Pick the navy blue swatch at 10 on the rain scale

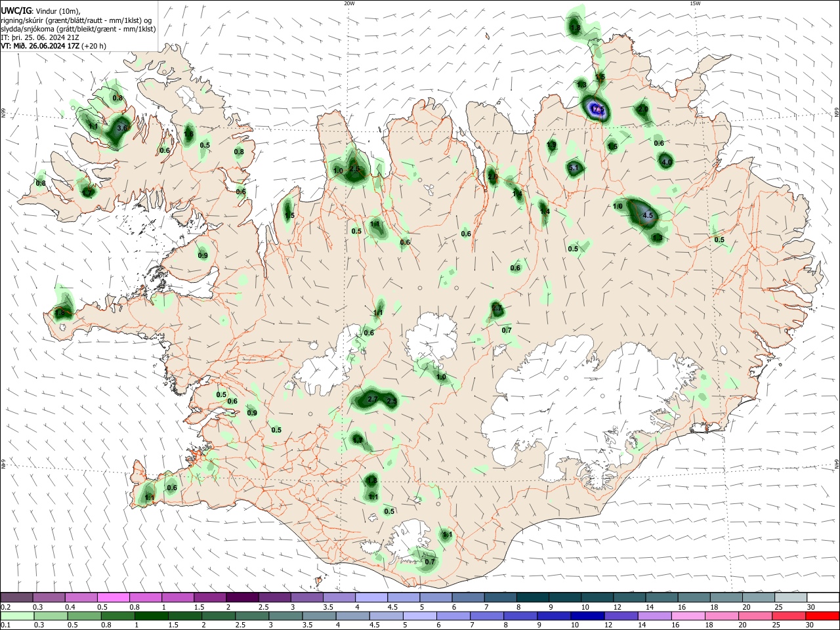pyautogui.click(x=587, y=616)
